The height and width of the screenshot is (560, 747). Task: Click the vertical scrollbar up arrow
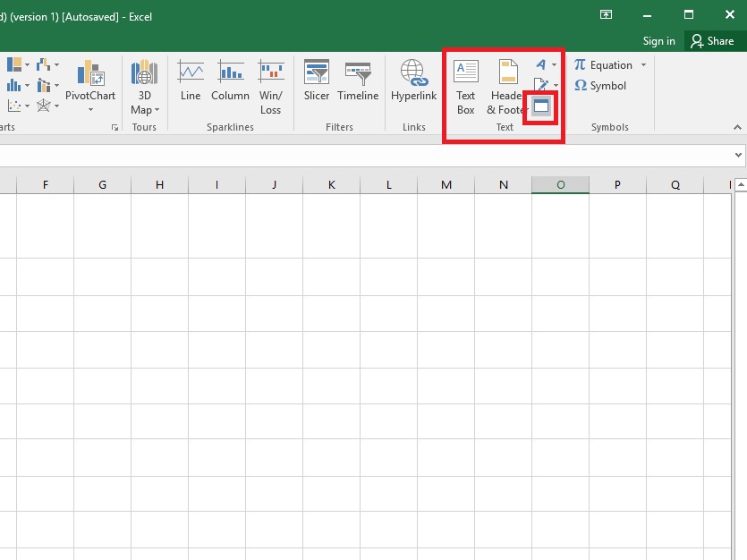click(741, 185)
